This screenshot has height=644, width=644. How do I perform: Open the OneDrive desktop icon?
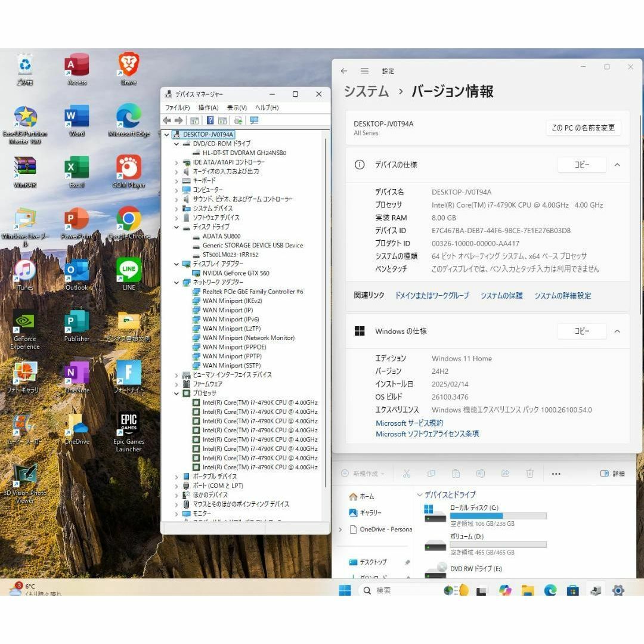[77, 428]
